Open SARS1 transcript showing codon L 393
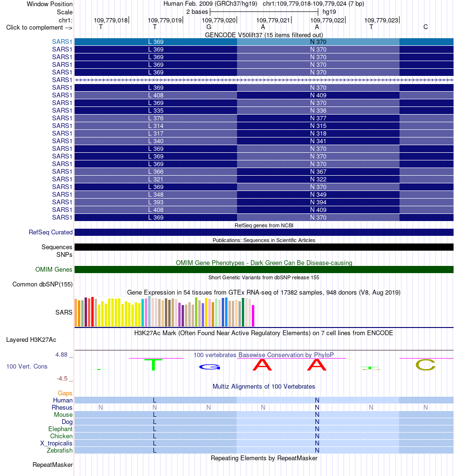 264,202
